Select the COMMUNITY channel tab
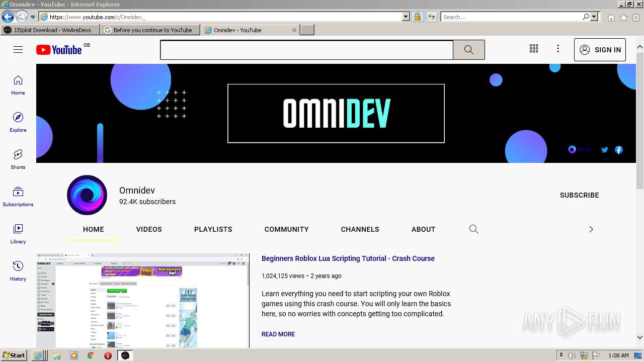Image resolution: width=644 pixels, height=362 pixels. pyautogui.click(x=287, y=229)
